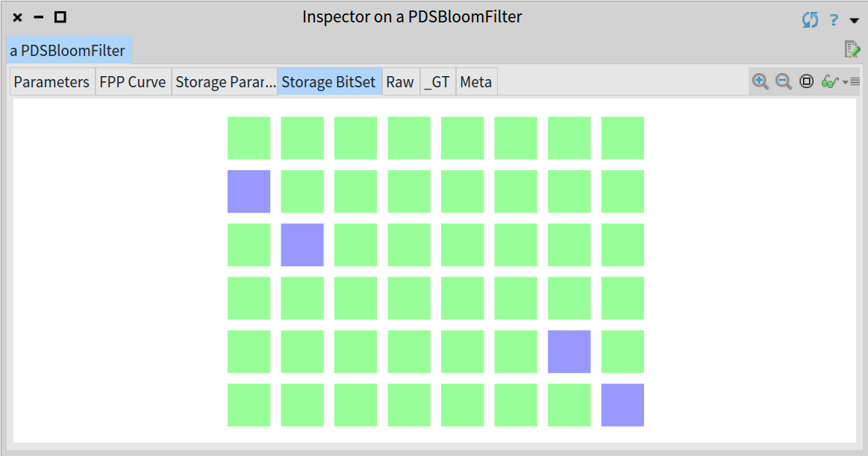Click the purple square in fifth row
The image size is (868, 456).
pyautogui.click(x=569, y=352)
